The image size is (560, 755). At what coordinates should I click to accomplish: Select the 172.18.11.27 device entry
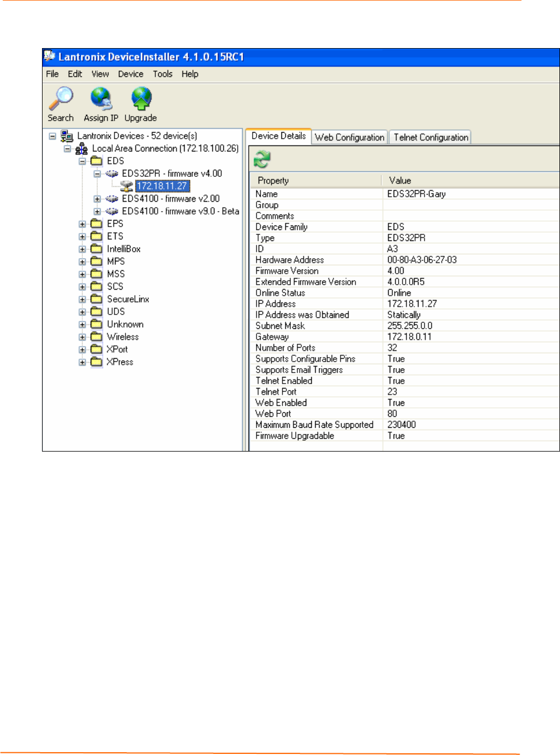tap(163, 186)
